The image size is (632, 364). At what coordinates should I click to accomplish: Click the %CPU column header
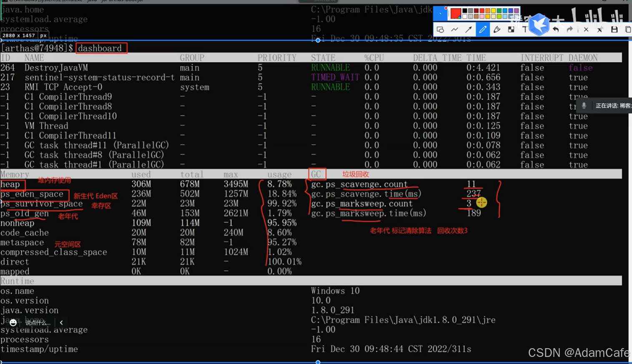[374, 58]
